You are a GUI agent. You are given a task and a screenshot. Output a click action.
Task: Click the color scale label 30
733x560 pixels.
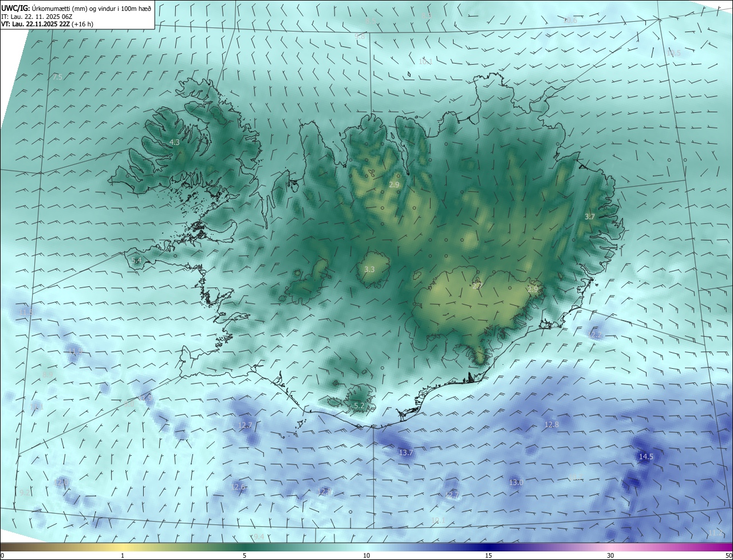(x=610, y=555)
